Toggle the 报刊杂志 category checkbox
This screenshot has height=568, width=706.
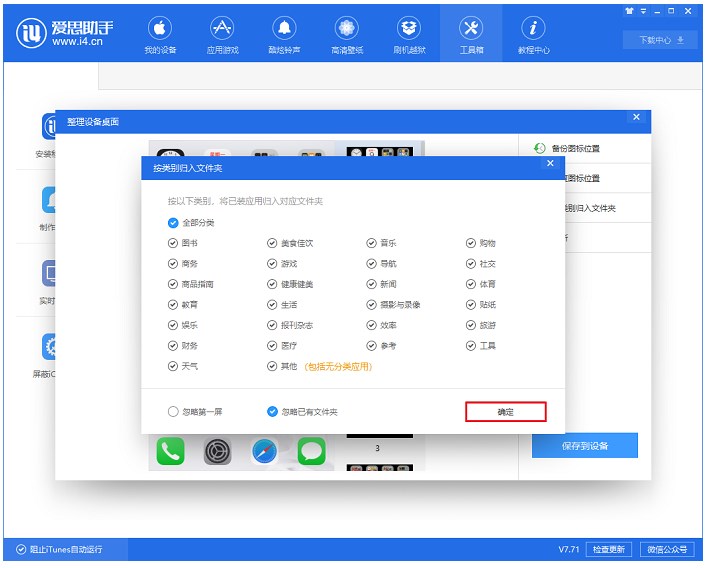point(272,325)
